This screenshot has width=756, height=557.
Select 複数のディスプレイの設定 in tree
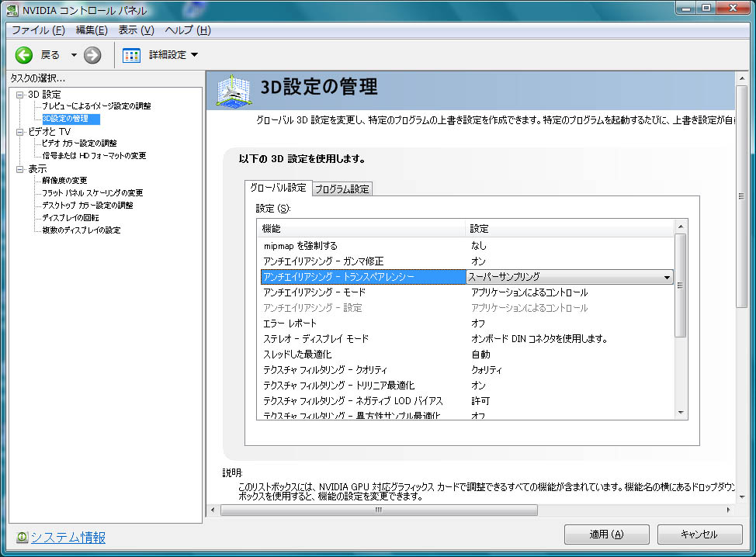click(81, 230)
